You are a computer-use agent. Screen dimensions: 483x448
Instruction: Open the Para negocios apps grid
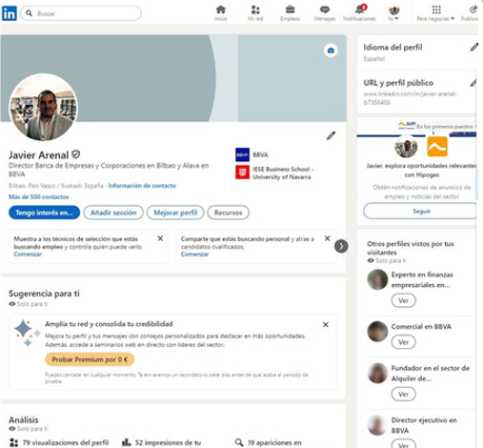coord(435,13)
